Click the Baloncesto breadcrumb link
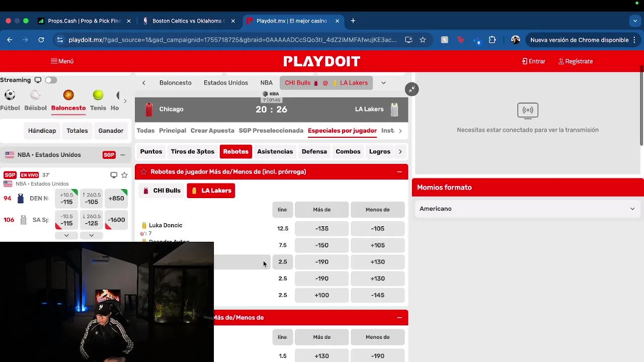 (x=176, y=83)
